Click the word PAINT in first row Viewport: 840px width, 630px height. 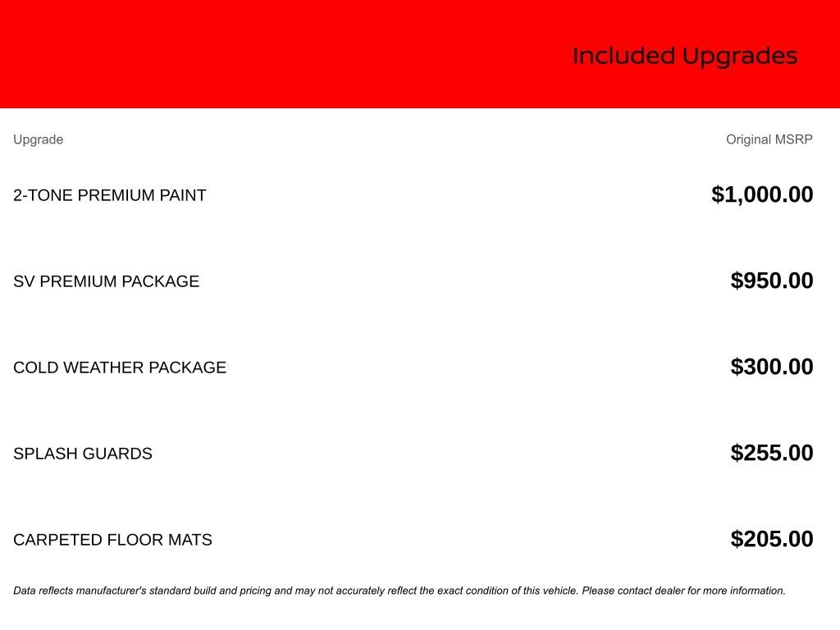(183, 195)
